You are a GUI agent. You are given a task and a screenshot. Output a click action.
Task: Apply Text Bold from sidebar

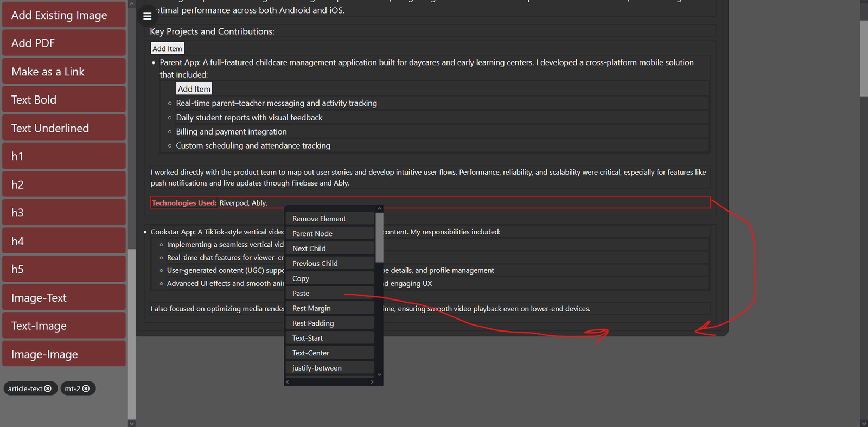coord(64,100)
